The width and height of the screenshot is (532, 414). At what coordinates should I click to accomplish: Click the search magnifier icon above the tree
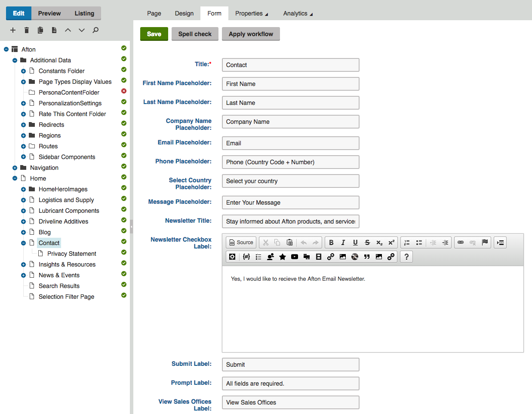tap(95, 30)
